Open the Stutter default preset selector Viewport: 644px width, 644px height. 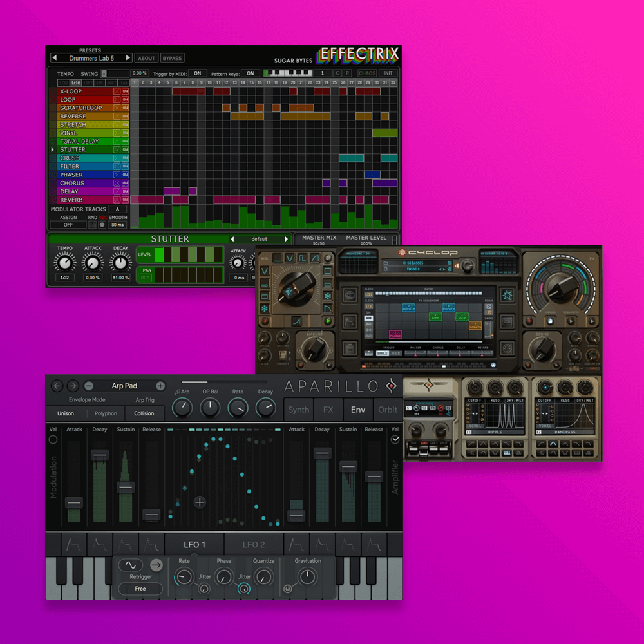click(x=259, y=239)
